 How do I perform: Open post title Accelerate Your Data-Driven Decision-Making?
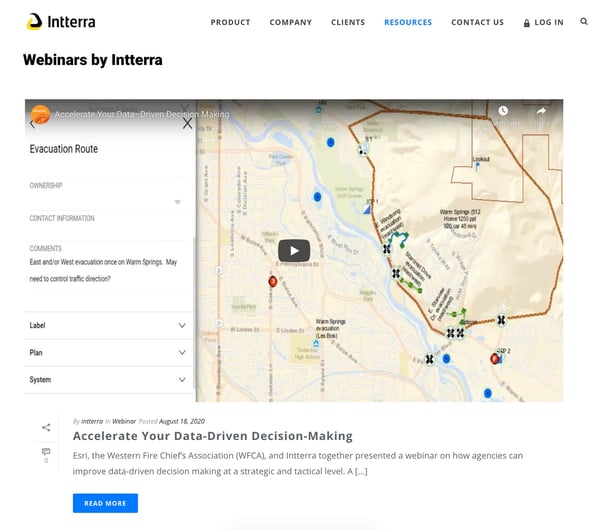click(213, 436)
